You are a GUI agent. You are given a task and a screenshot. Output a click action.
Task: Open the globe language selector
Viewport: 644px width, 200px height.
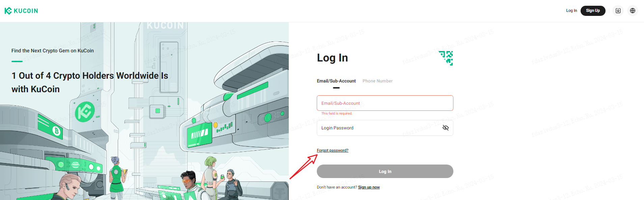click(x=633, y=11)
